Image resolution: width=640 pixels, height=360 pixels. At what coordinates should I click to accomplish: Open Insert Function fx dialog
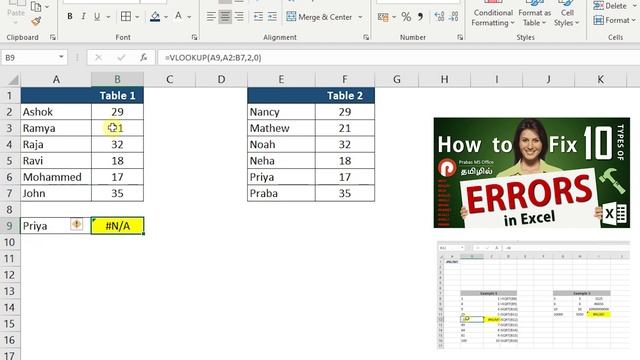coord(143,58)
